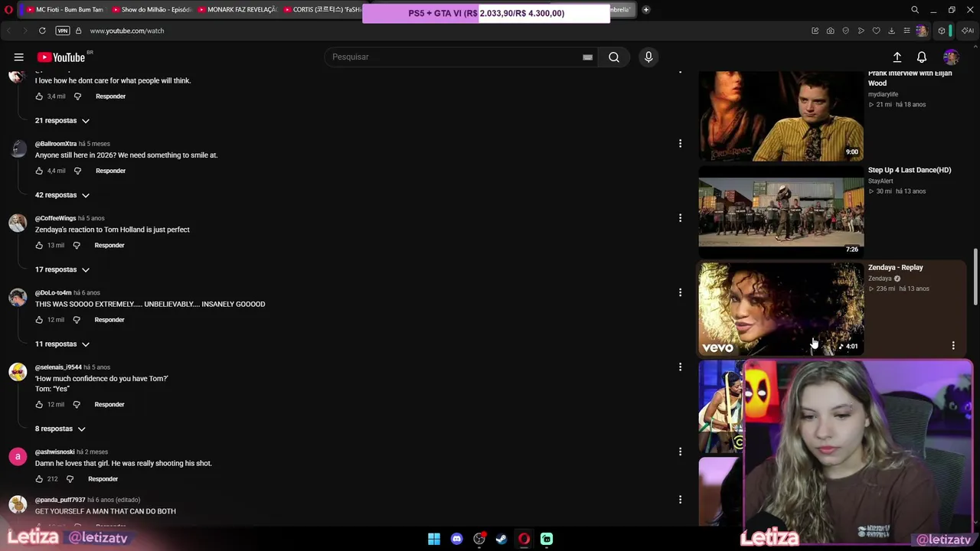Open the YouTube guide hamburger menu
Screen dimensions: 980x551
(18, 57)
